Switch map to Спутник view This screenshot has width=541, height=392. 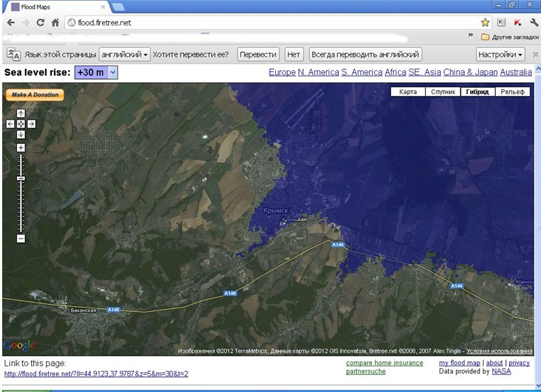(x=443, y=92)
